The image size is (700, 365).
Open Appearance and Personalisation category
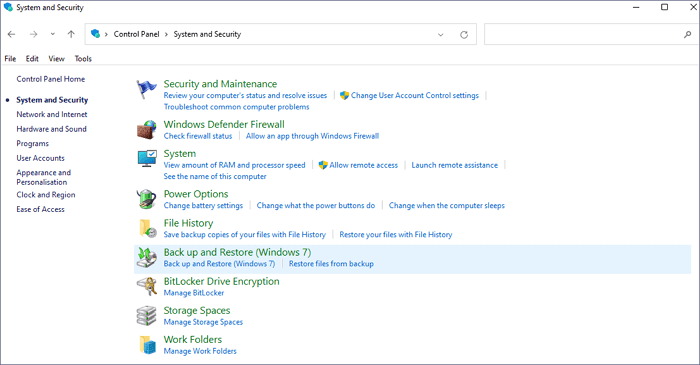44,177
